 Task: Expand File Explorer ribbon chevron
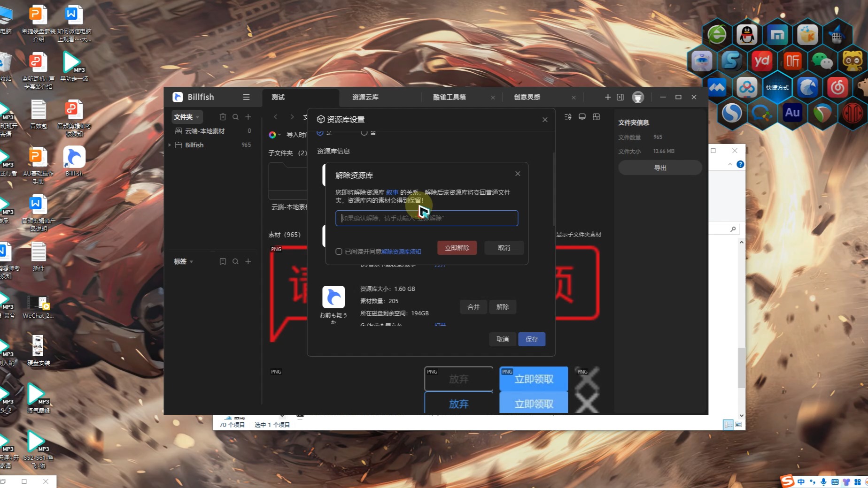[730, 164]
